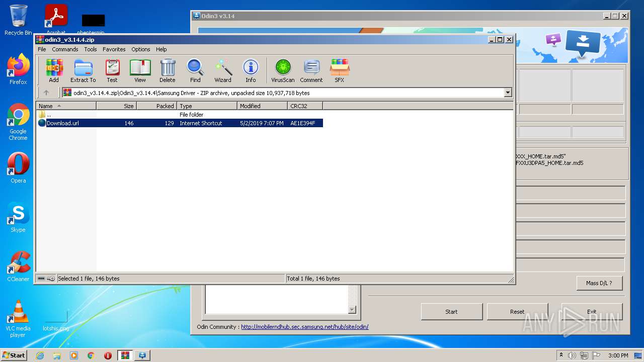The image size is (644, 362).
Task: Show hidden tray icons arrow
Action: coord(561,355)
